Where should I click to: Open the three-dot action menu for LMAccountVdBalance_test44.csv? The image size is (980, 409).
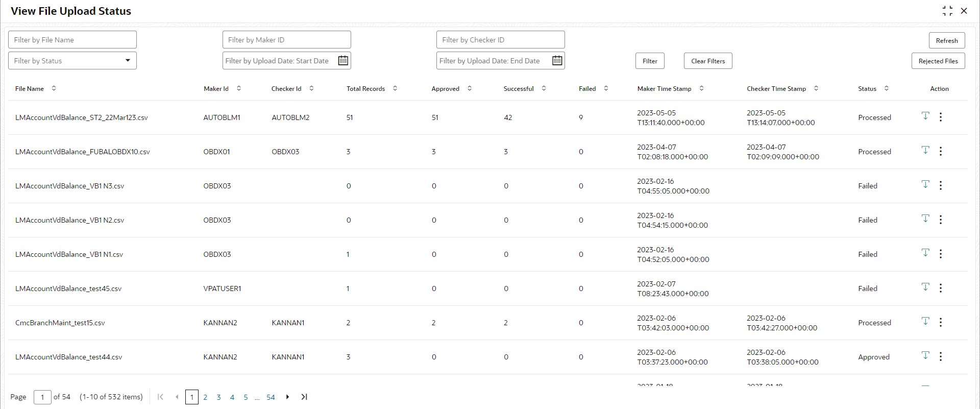(x=941, y=356)
